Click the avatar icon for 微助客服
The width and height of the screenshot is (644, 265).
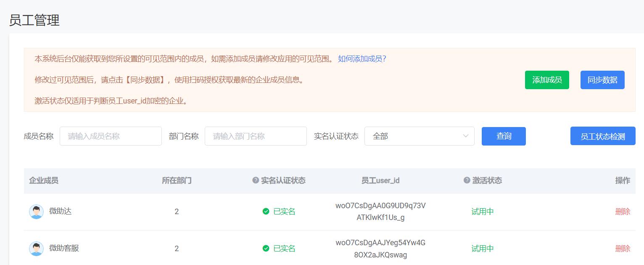tap(36, 249)
